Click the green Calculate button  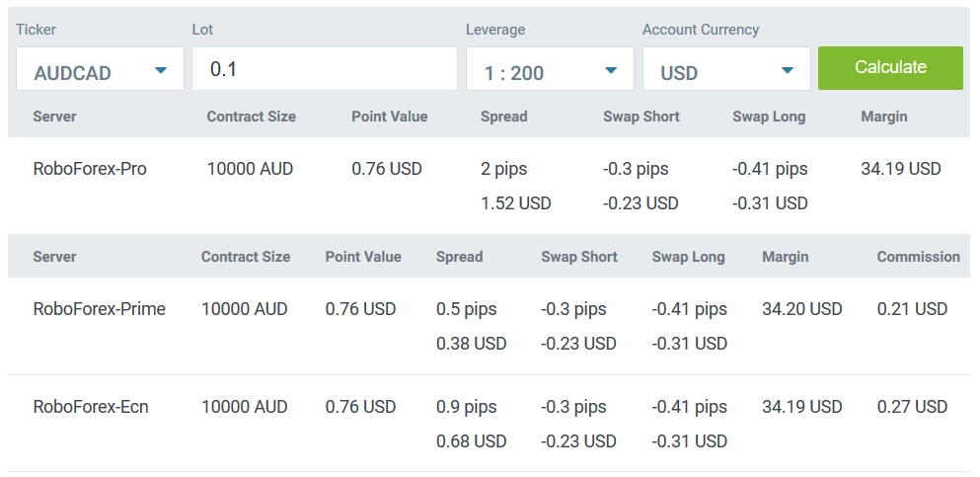point(890,67)
